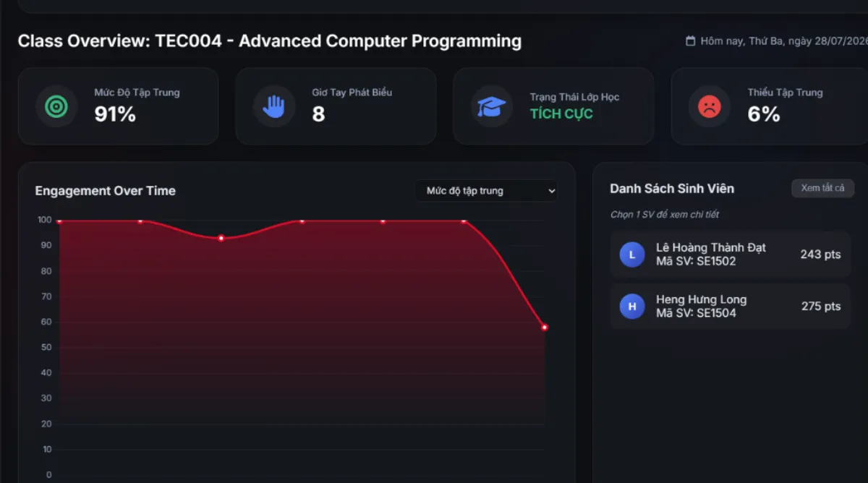Click the Hôm nay date text
The width and height of the screenshot is (868, 483).
(x=784, y=41)
